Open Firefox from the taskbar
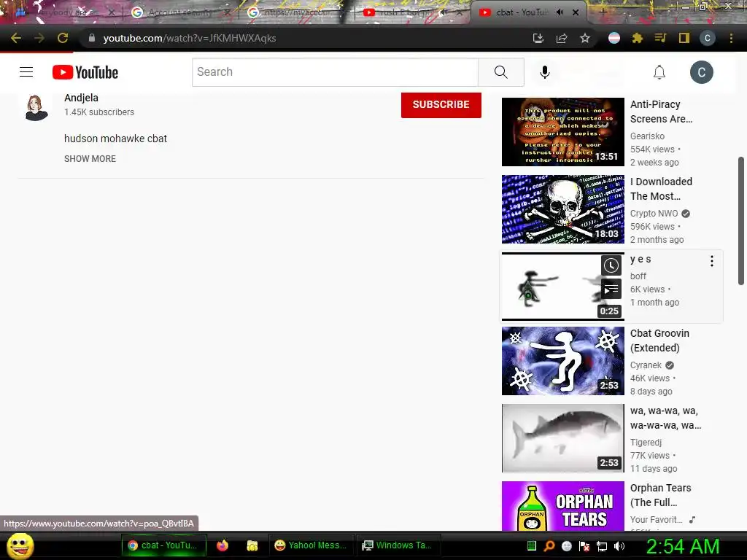Screen dimensions: 747x560 click(222, 545)
